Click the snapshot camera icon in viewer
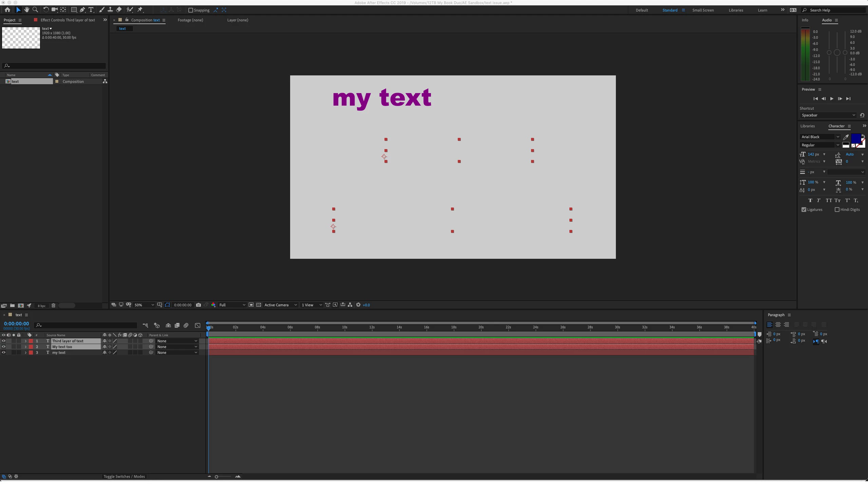This screenshot has width=868, height=487. tap(199, 305)
